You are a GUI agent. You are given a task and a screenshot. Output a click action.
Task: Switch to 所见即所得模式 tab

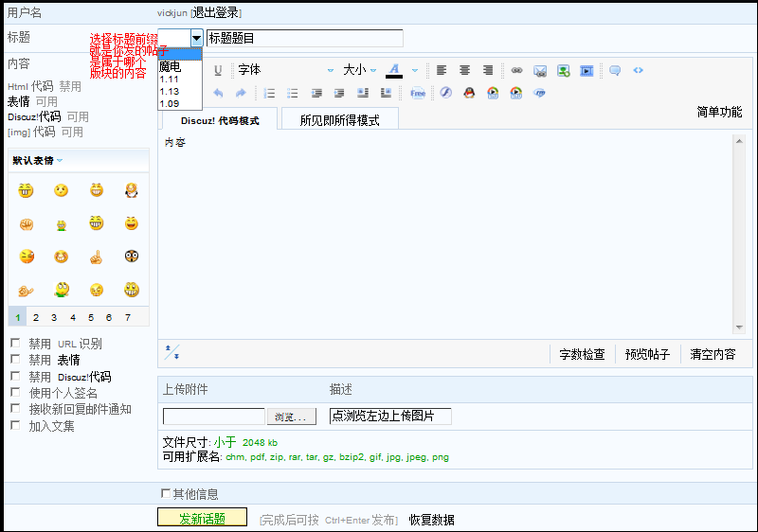(339, 120)
